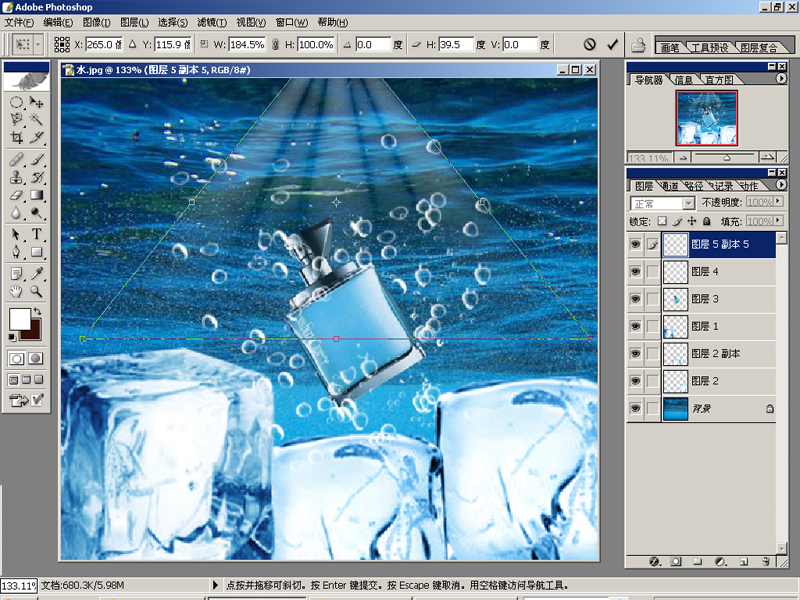Select the Brush tool

36,160
